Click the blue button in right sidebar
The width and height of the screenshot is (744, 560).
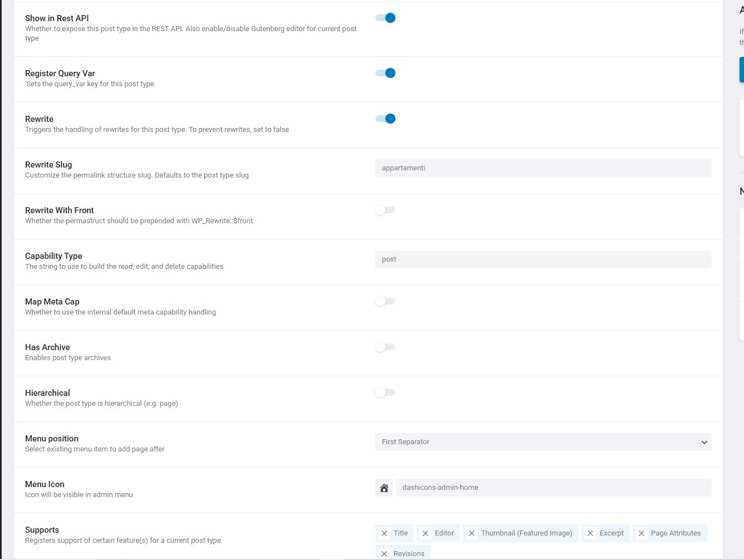coord(741,70)
